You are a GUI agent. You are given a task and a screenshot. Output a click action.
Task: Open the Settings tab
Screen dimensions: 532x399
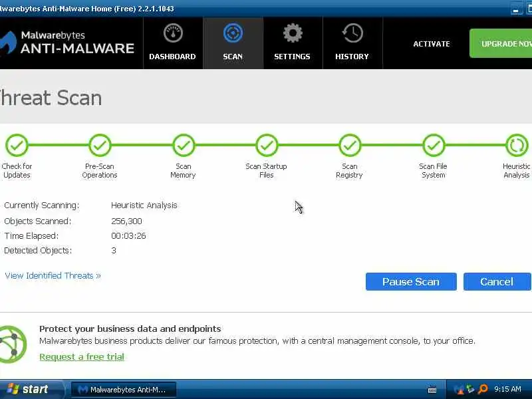pyautogui.click(x=293, y=43)
